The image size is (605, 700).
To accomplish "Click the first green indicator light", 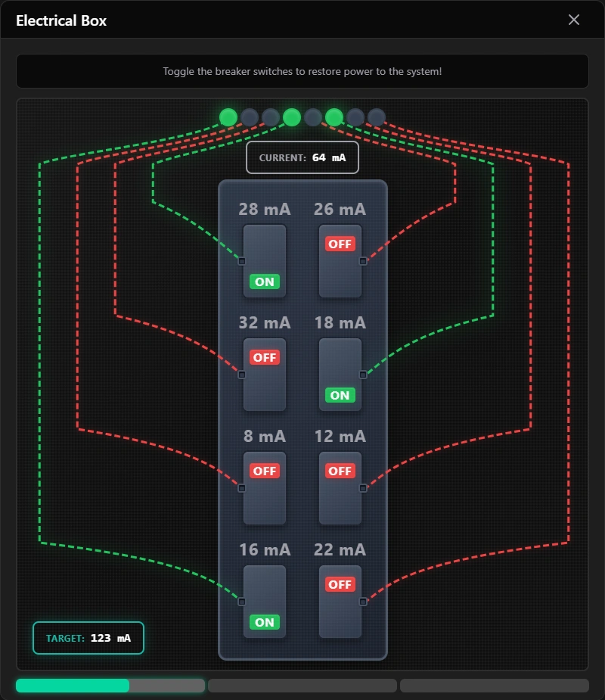I will [228, 117].
